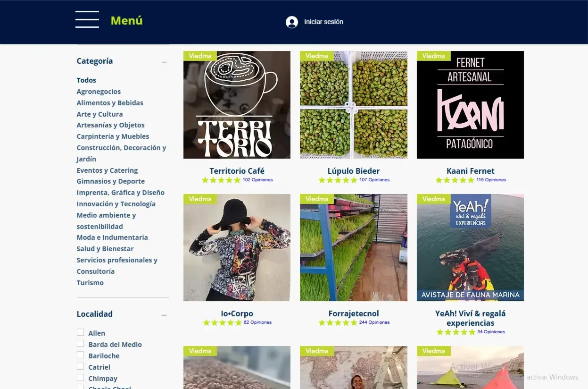Click the star rating under Lúpulo Bieder
The width and height of the screenshot is (588, 389).
(x=338, y=180)
